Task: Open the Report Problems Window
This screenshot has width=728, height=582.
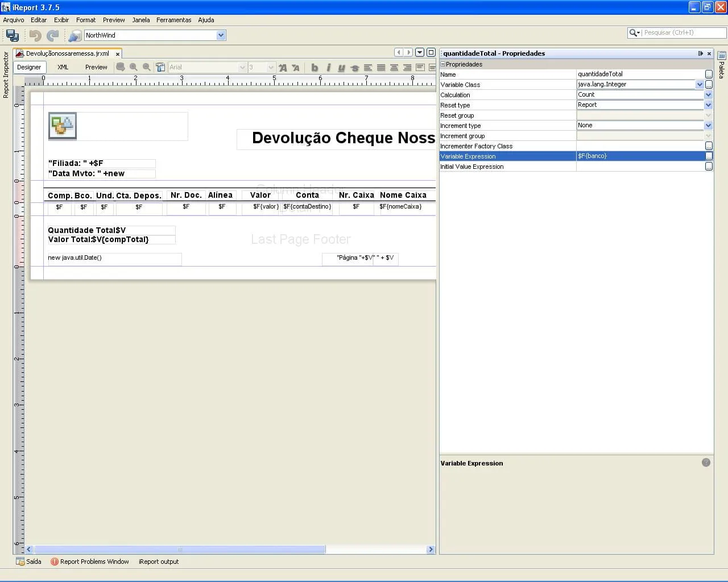Action: pyautogui.click(x=90, y=562)
